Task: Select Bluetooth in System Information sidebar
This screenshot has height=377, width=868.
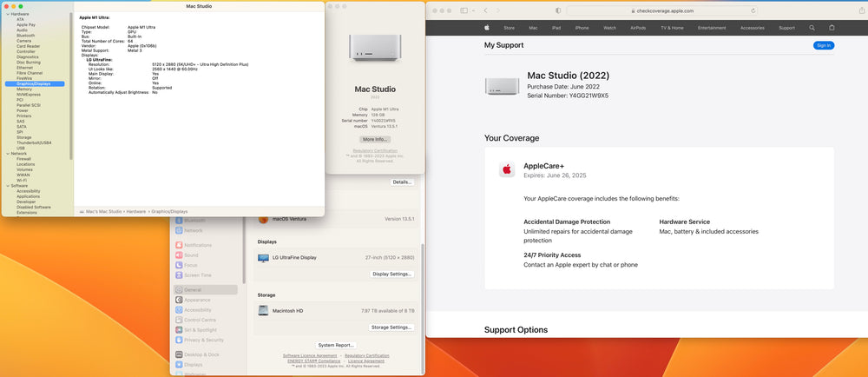Action: tap(25, 36)
